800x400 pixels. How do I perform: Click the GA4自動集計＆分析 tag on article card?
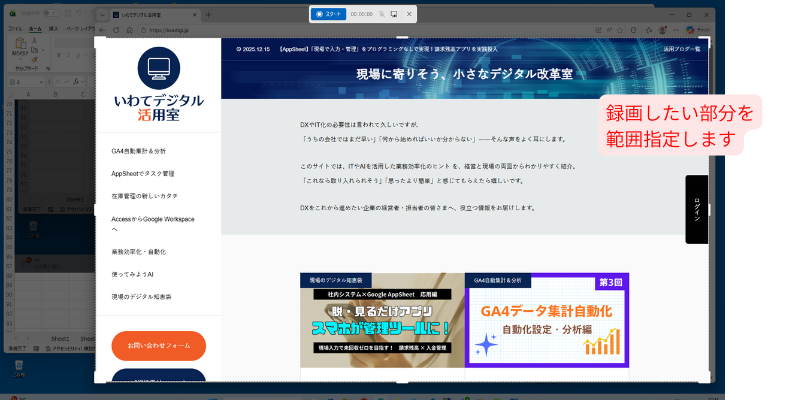point(497,280)
